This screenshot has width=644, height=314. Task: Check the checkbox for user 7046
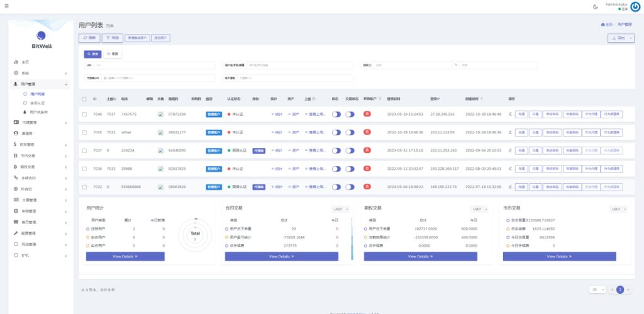[x=84, y=115]
